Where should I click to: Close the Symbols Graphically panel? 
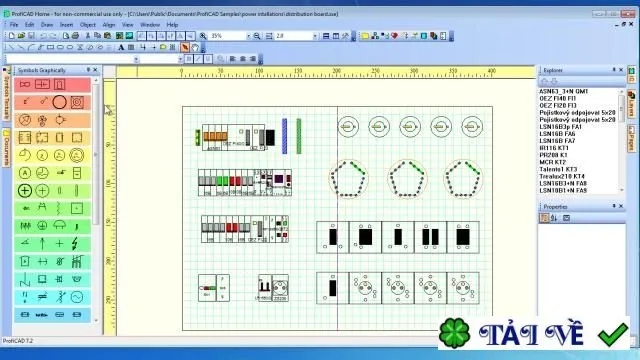click(96, 70)
